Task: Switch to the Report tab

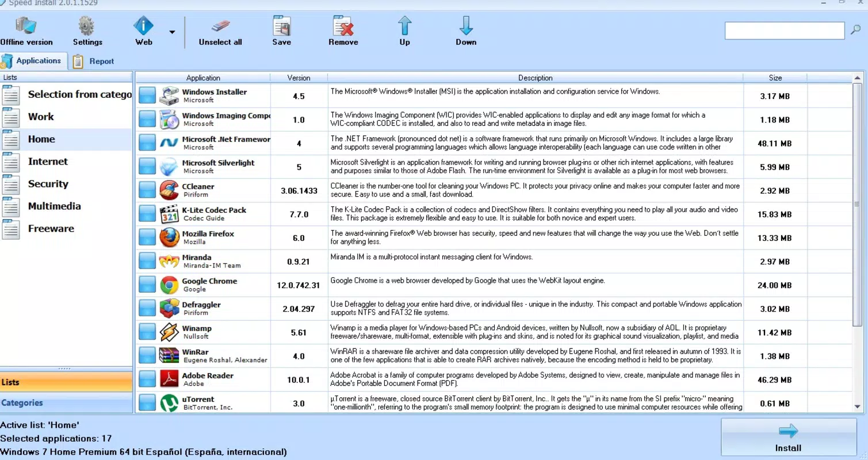Action: pos(94,61)
